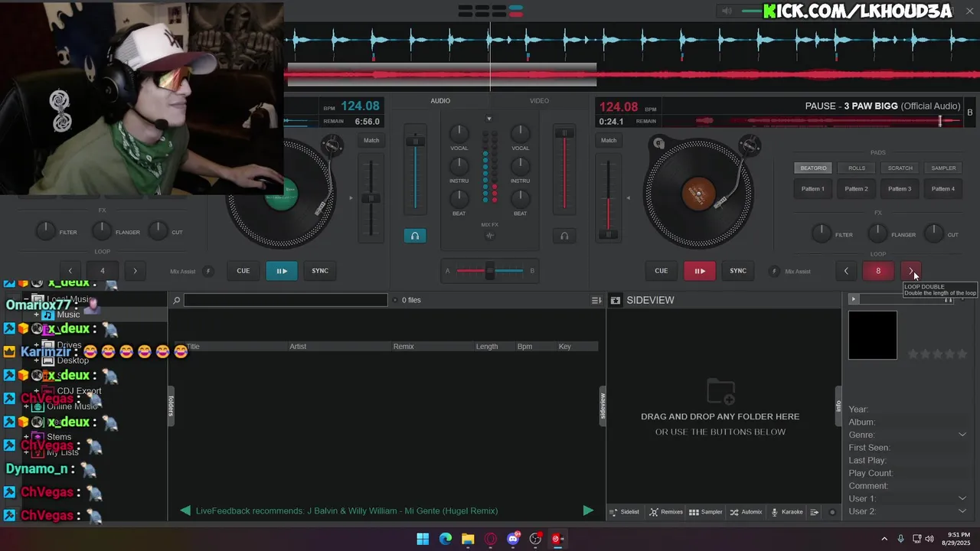Toggle left deck play/pause button
Viewport: 980px width, 551px height.
282,271
